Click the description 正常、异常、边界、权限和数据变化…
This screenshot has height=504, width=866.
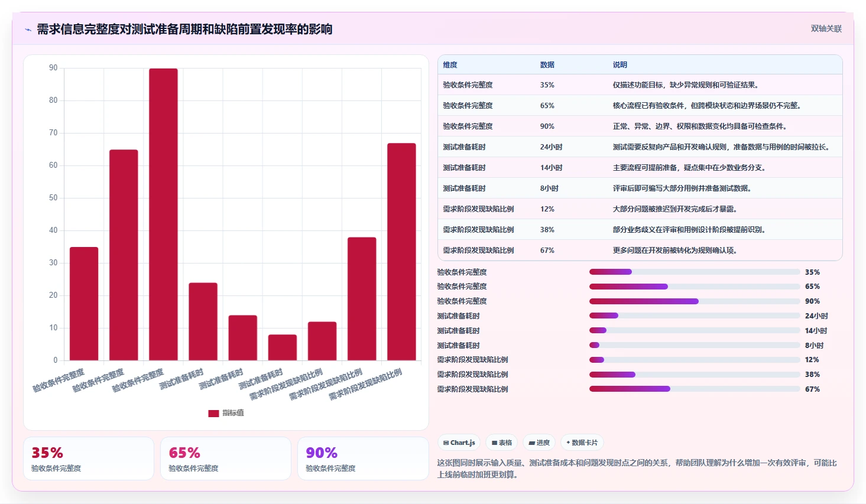pyautogui.click(x=701, y=126)
